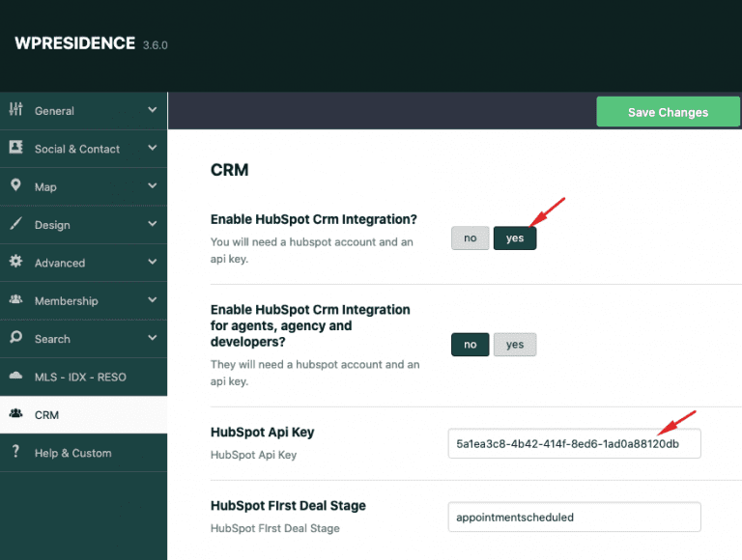Click the Help & Custom question mark icon

pos(15,451)
